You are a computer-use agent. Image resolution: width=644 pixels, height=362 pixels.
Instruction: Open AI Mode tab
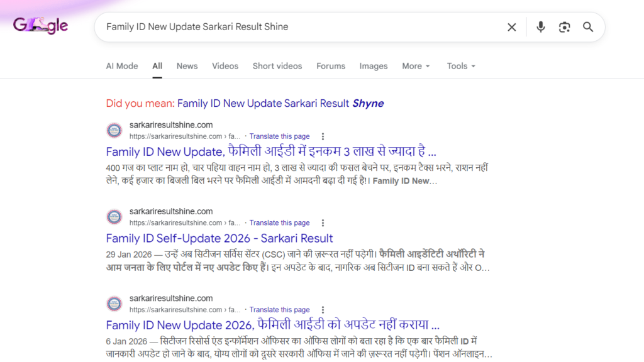click(122, 66)
